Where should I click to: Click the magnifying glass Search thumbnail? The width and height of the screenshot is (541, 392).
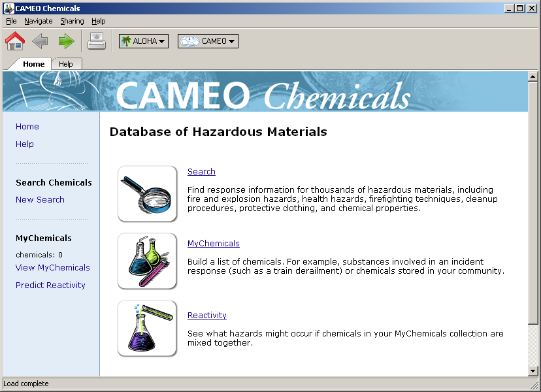coord(147,193)
